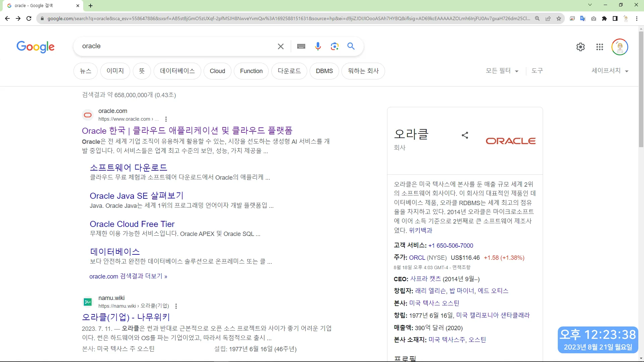Open the Google apps grid
Screen dimensions: 644x362
pos(600,47)
